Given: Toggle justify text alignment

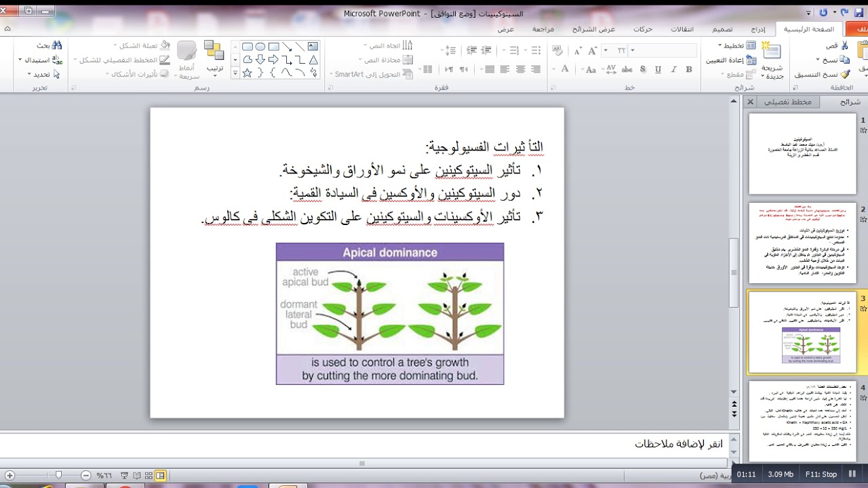Looking at the screenshot, I should coord(490,69).
